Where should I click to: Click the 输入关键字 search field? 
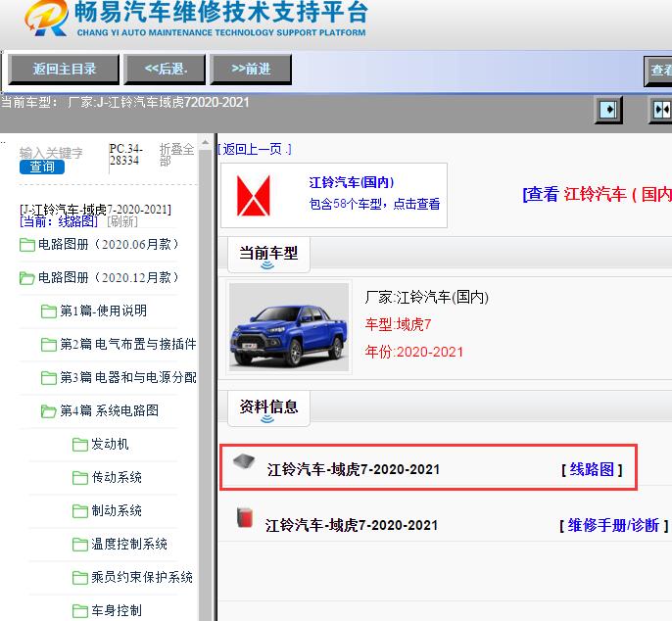[x=51, y=153]
